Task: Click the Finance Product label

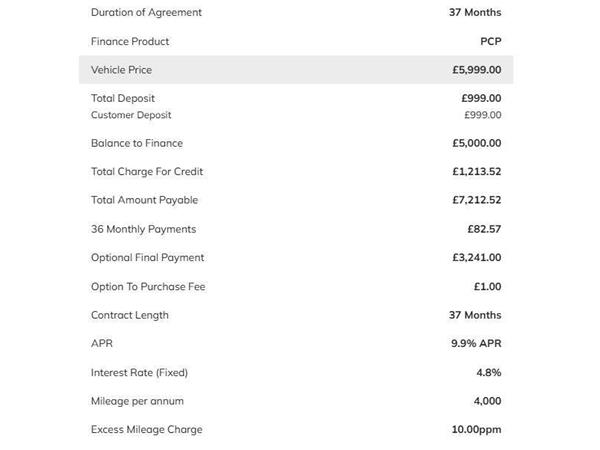Action: (x=130, y=41)
